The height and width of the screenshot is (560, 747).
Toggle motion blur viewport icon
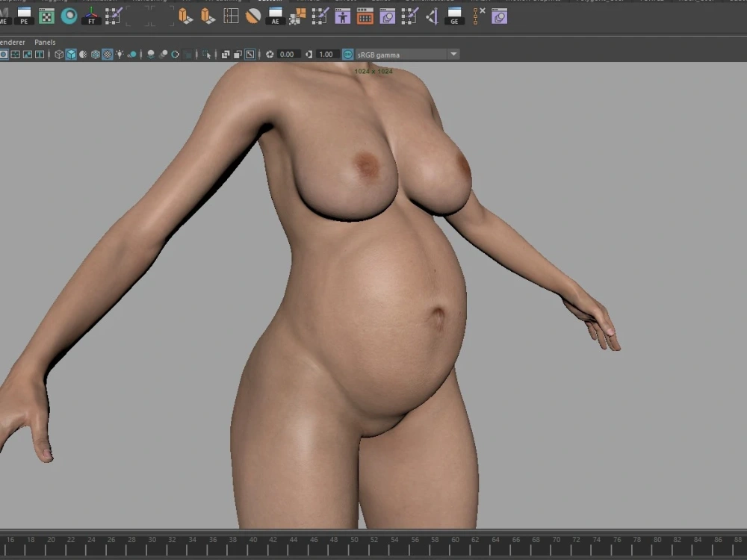pyautogui.click(x=163, y=55)
